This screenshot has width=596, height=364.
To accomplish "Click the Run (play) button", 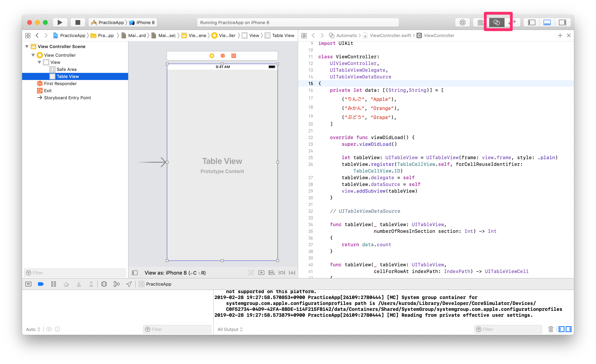I will pos(60,22).
